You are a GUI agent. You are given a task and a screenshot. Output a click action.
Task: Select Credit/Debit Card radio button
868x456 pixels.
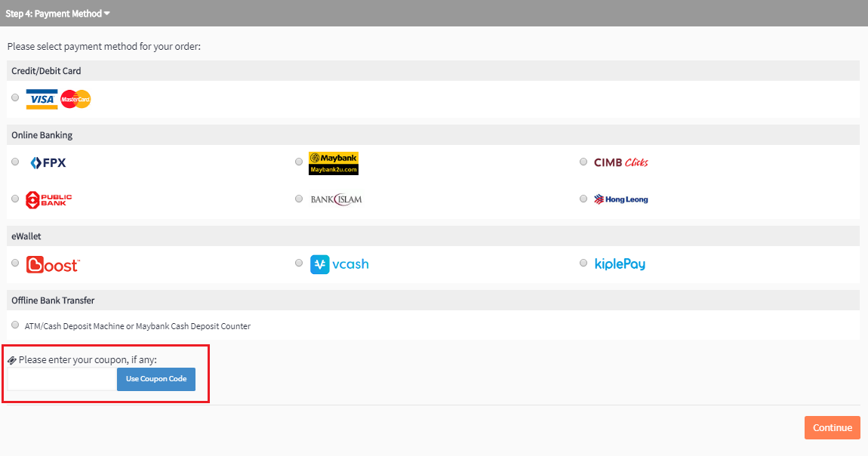[16, 97]
